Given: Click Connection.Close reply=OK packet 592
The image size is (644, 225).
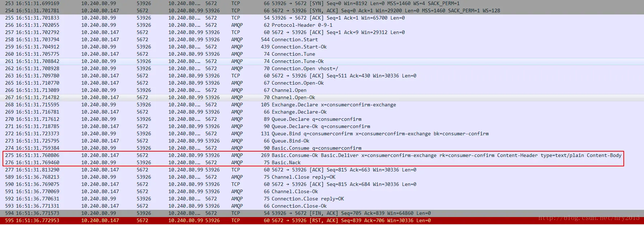Looking at the screenshot, I should coord(322,199).
